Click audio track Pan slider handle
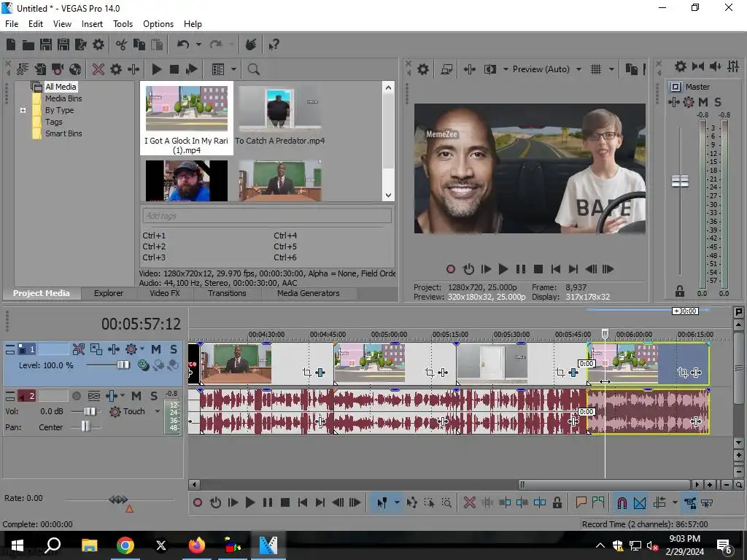 pos(85,426)
